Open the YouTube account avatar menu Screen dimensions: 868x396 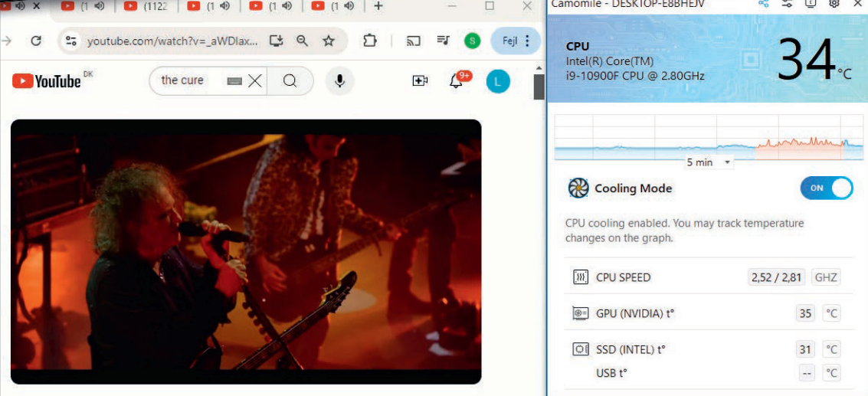click(x=498, y=81)
